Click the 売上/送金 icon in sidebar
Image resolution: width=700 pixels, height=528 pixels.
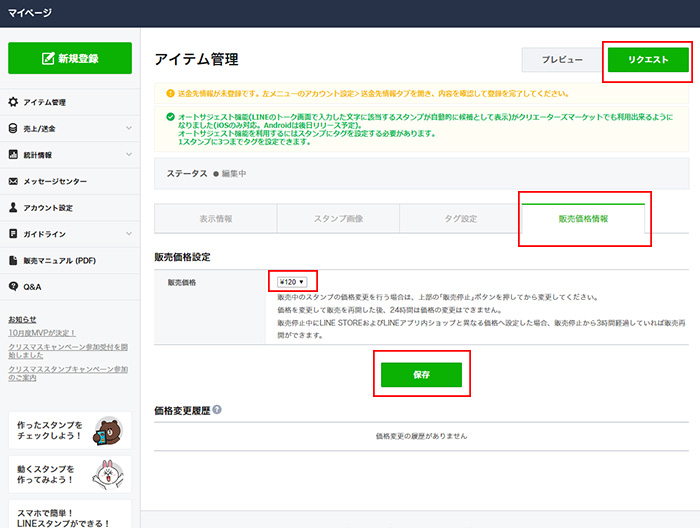[x=13, y=128]
